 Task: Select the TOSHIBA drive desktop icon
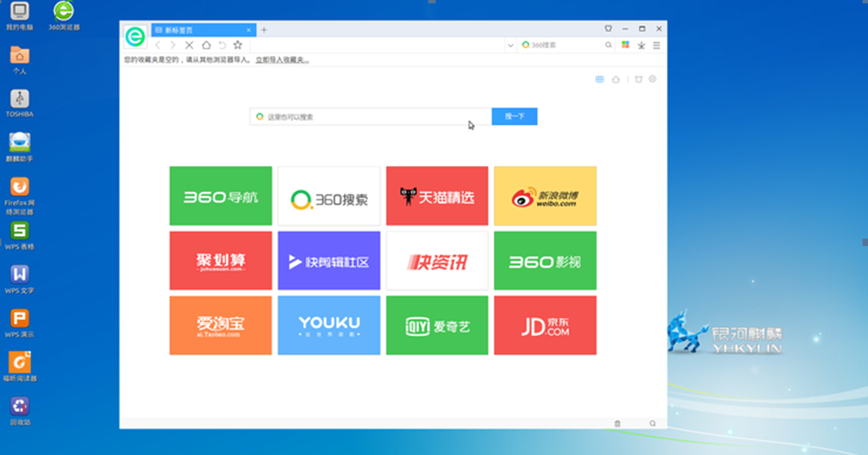tap(19, 103)
